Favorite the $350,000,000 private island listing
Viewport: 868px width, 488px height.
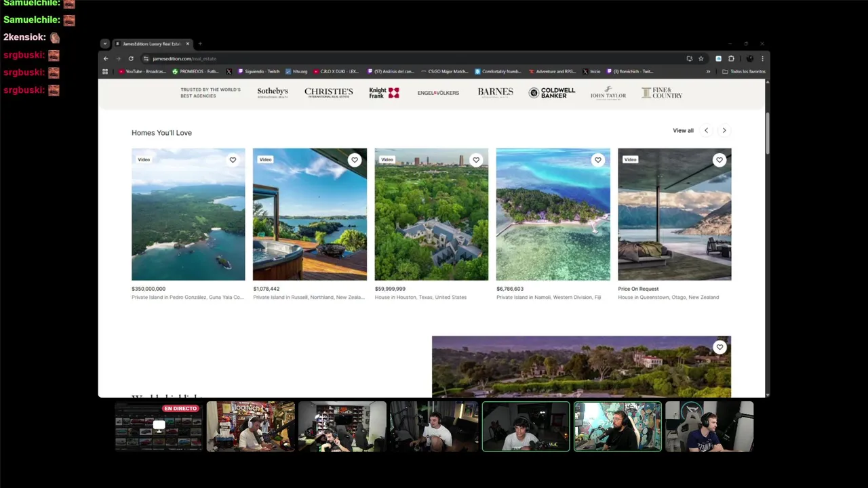pyautogui.click(x=233, y=160)
